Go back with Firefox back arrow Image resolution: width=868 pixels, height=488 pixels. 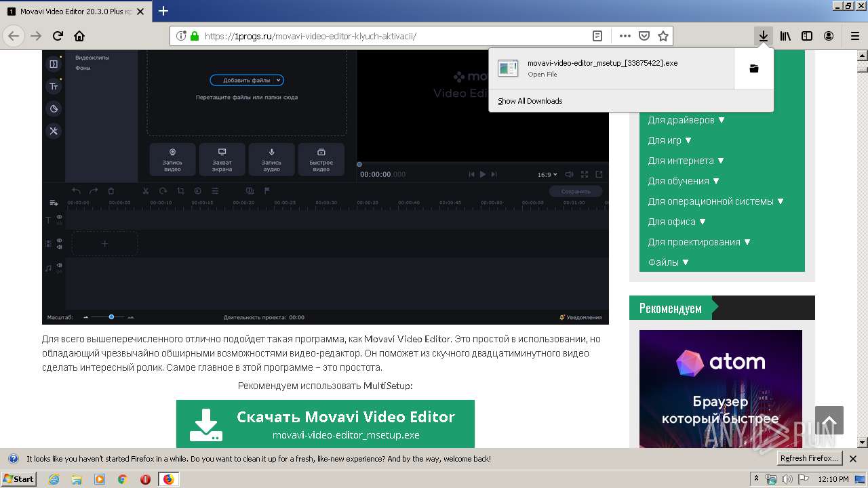[14, 36]
